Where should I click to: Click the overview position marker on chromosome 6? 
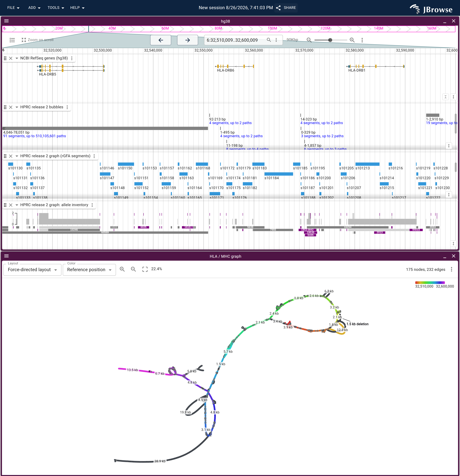click(89, 29)
